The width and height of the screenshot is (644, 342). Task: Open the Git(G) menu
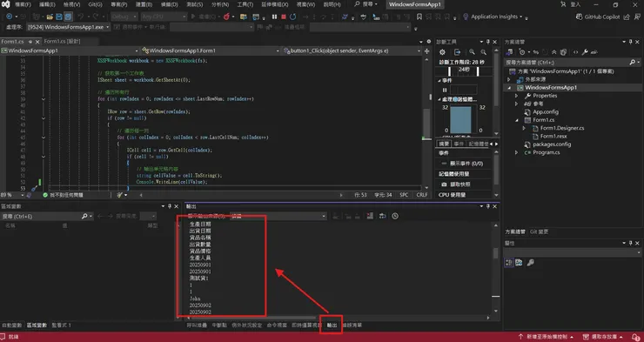coord(95,4)
